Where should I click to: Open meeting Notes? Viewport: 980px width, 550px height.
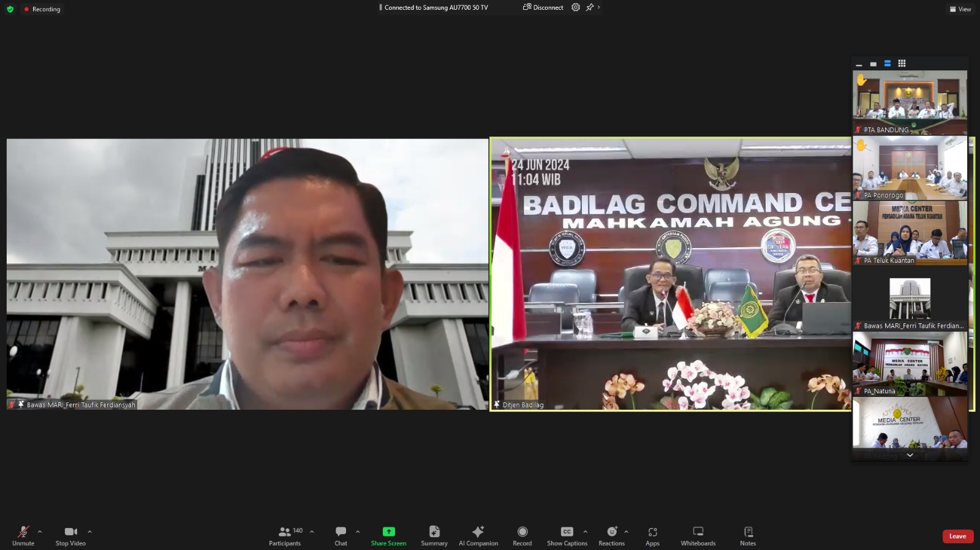click(748, 535)
